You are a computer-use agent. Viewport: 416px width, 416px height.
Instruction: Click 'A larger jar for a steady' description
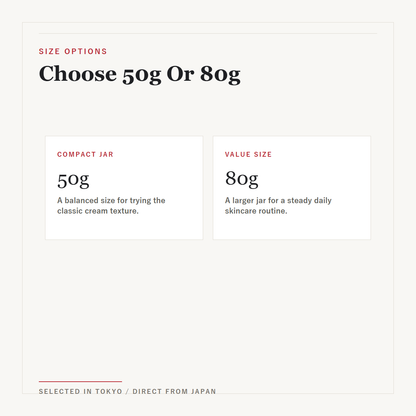point(278,200)
